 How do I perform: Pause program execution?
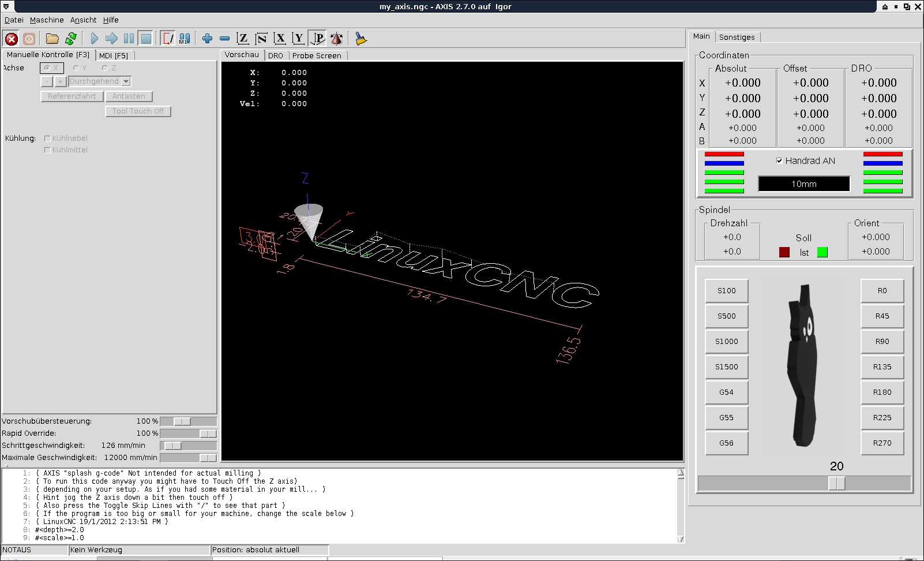[x=129, y=39]
